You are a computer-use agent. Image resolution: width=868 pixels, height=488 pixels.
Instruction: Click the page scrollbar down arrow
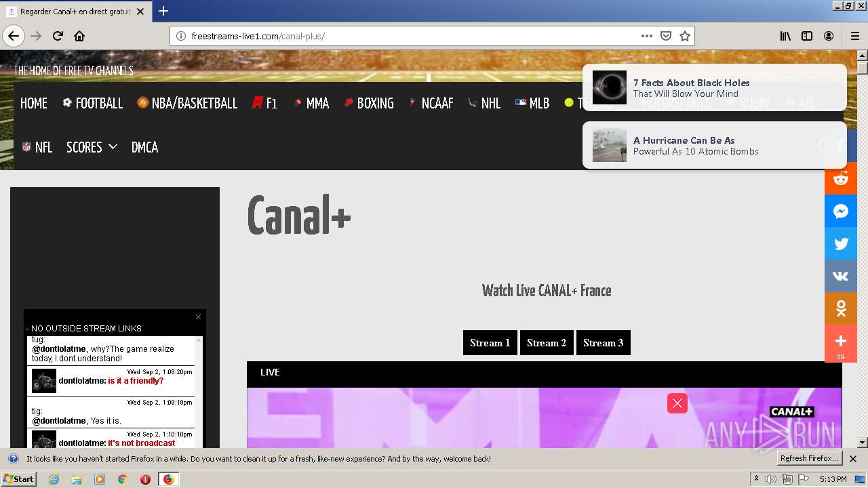(862, 443)
